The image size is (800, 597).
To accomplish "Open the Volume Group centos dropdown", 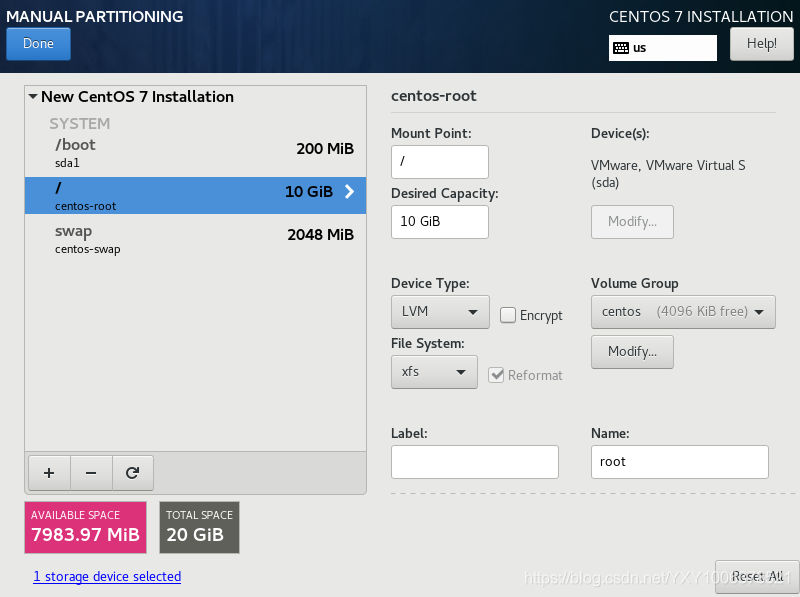I will [683, 312].
